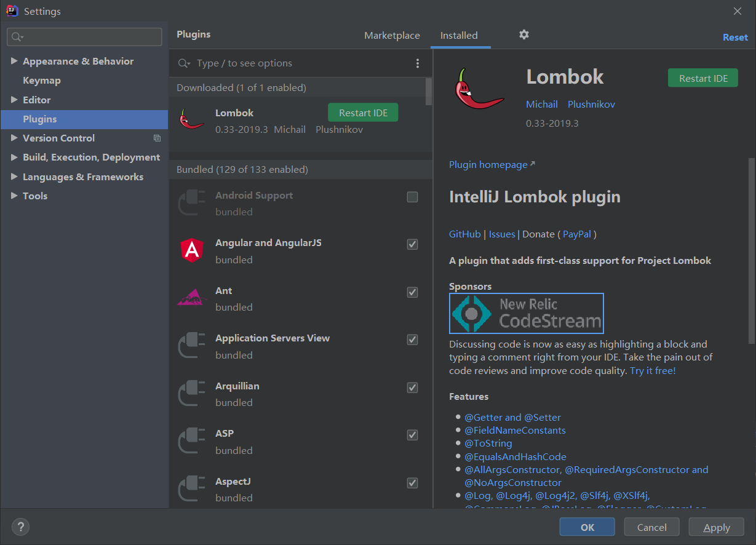Uncheck the Application Servers View checkbox
Viewport: 756px width, 545px height.
[x=413, y=340]
